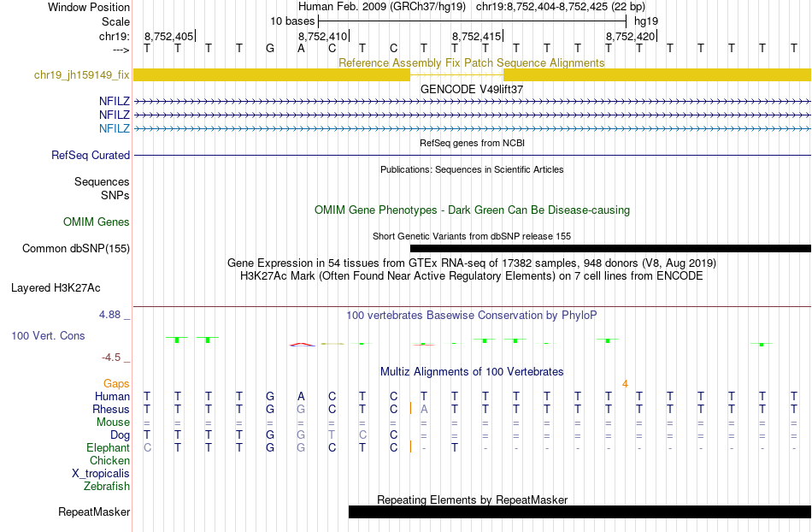Click the Chicken row label
The image size is (812, 532).
(109, 460)
